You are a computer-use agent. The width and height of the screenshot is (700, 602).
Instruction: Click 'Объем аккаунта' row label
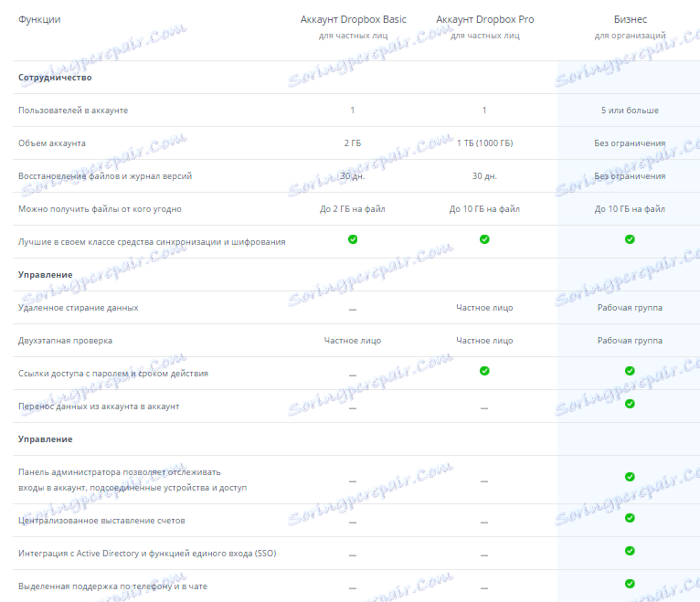coord(52,143)
